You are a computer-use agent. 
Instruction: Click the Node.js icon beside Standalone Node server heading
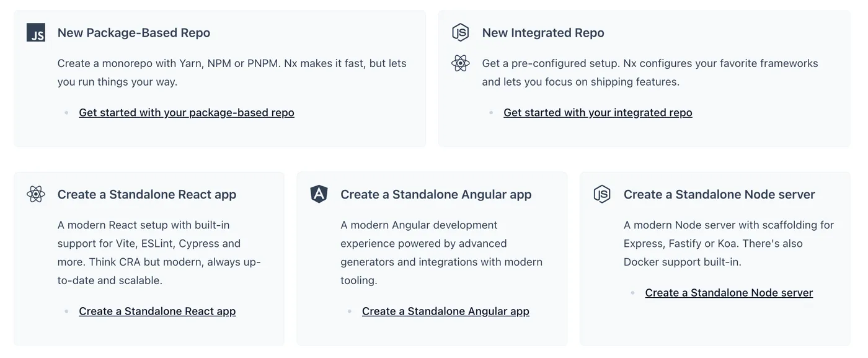[x=601, y=194]
